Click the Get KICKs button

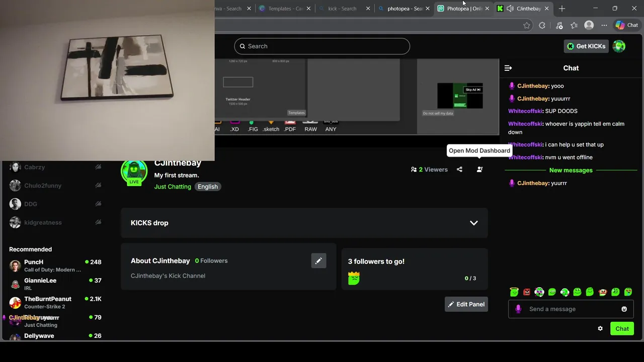[587, 46]
